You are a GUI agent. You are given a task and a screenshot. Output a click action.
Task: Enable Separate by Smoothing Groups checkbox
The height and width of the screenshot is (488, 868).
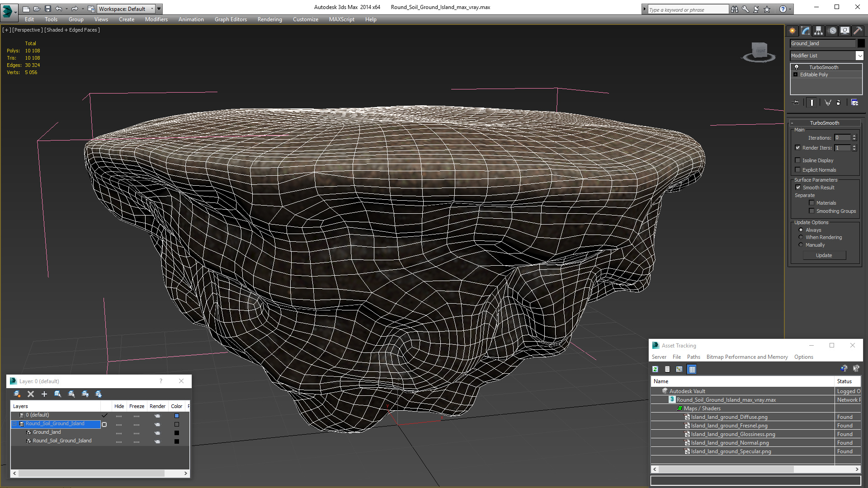tap(811, 211)
